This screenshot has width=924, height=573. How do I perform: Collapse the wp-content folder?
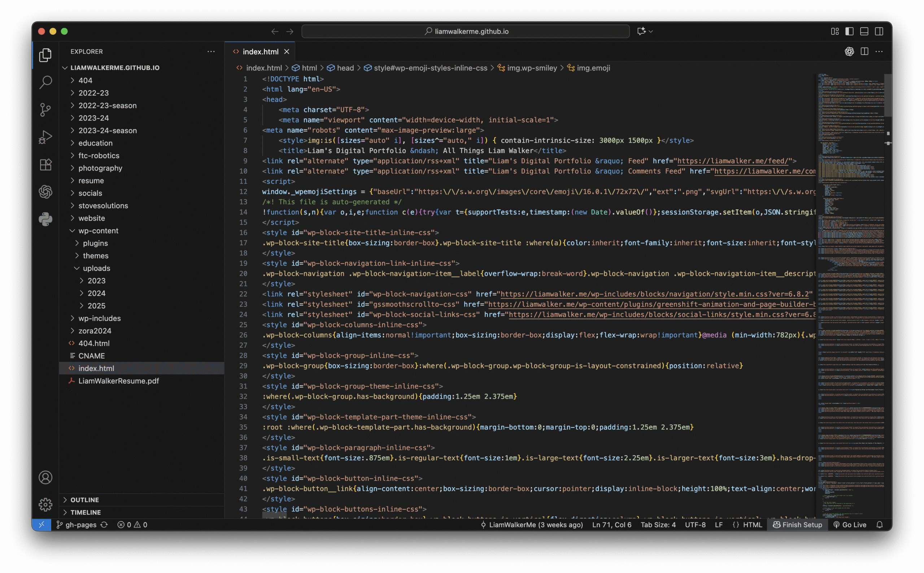pyautogui.click(x=98, y=230)
